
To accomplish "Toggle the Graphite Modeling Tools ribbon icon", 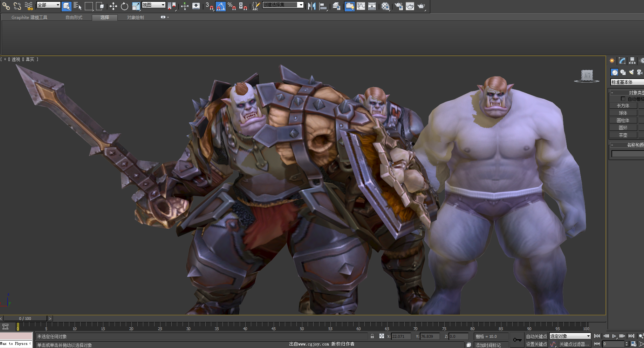I will tap(349, 6).
